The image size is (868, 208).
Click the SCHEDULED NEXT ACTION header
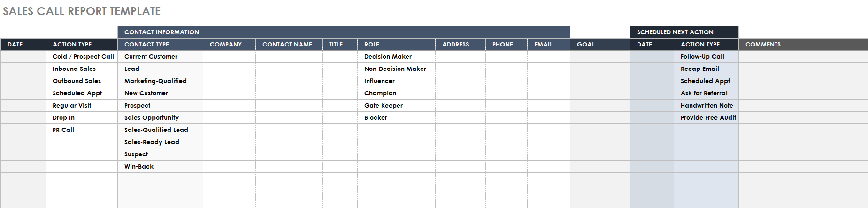[684, 32]
